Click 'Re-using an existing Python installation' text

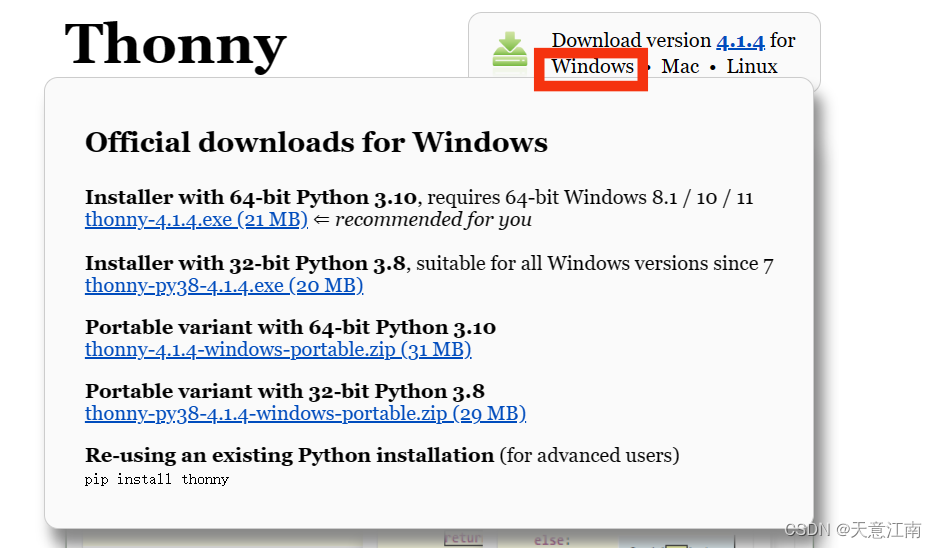pyautogui.click(x=289, y=455)
